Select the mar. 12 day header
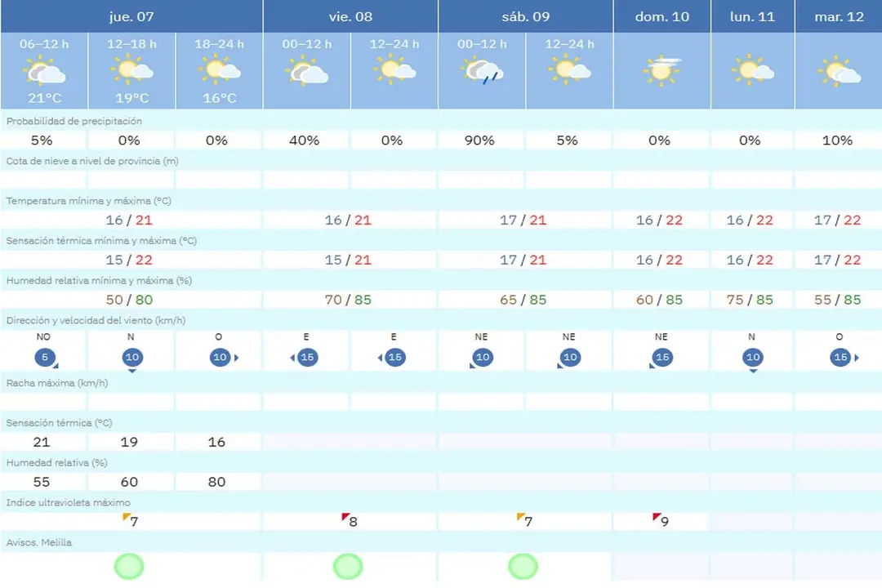Viewport: 882px width, 588px height. [x=839, y=16]
